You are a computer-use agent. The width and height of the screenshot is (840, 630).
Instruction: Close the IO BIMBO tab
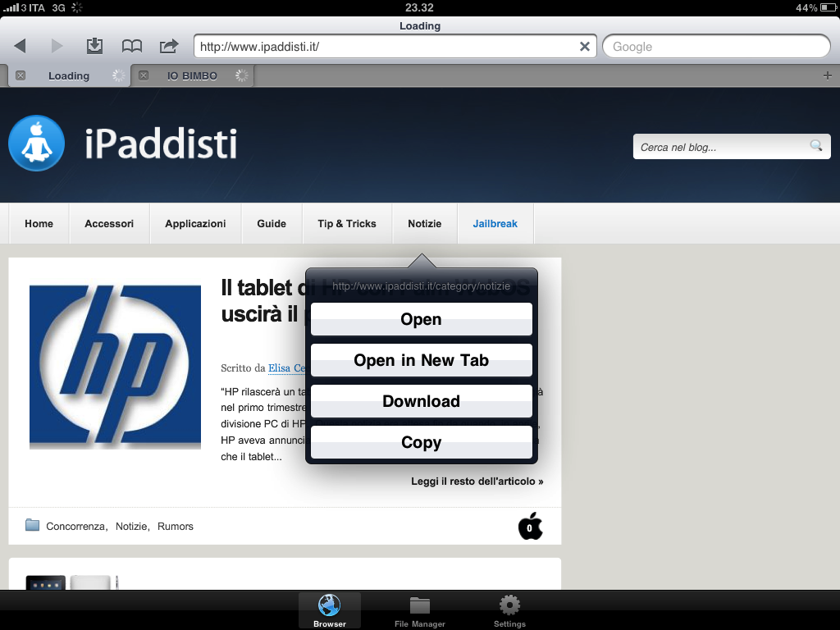tap(144, 75)
